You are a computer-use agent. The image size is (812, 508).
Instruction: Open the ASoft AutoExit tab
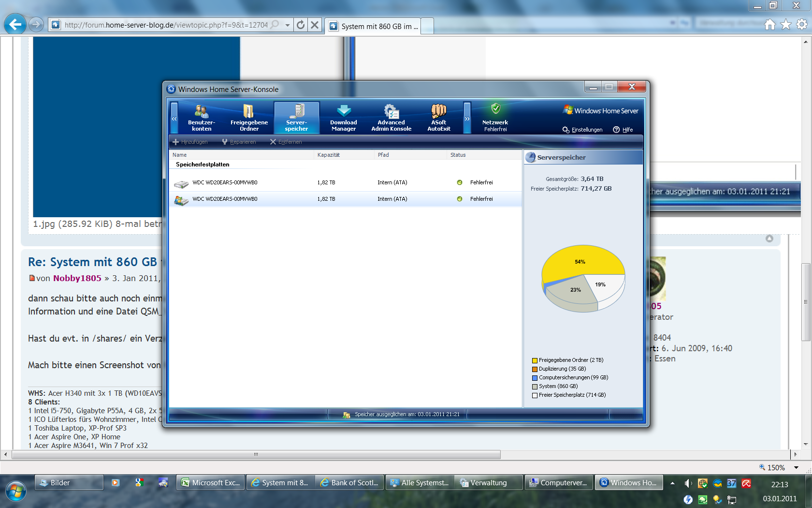(x=439, y=118)
